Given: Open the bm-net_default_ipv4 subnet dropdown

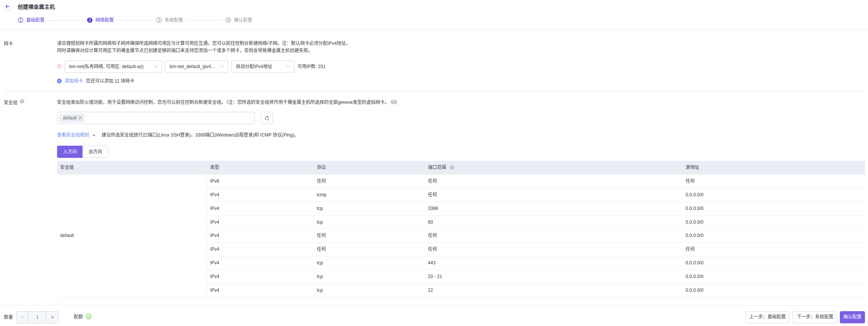Looking at the screenshot, I should (x=196, y=67).
